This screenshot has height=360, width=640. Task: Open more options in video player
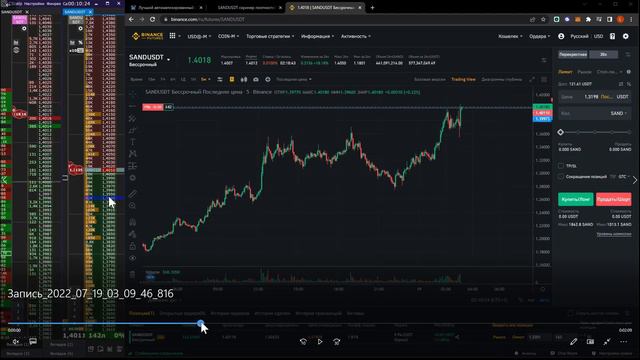(624, 342)
